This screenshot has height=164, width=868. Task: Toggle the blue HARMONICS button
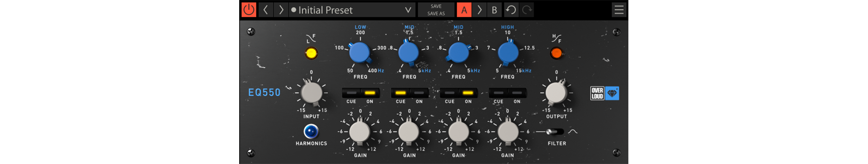(x=311, y=131)
